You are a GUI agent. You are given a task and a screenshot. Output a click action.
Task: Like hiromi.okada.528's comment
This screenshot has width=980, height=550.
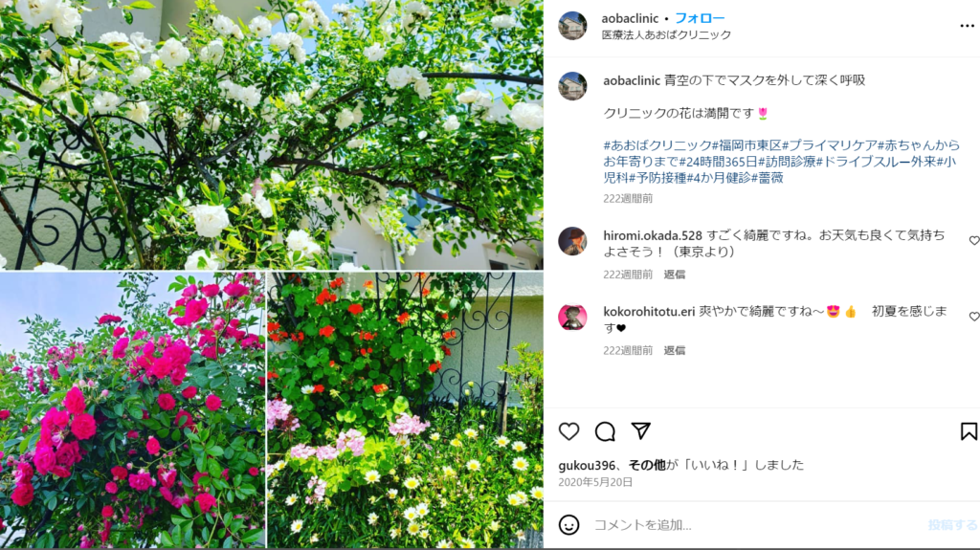tap(973, 241)
